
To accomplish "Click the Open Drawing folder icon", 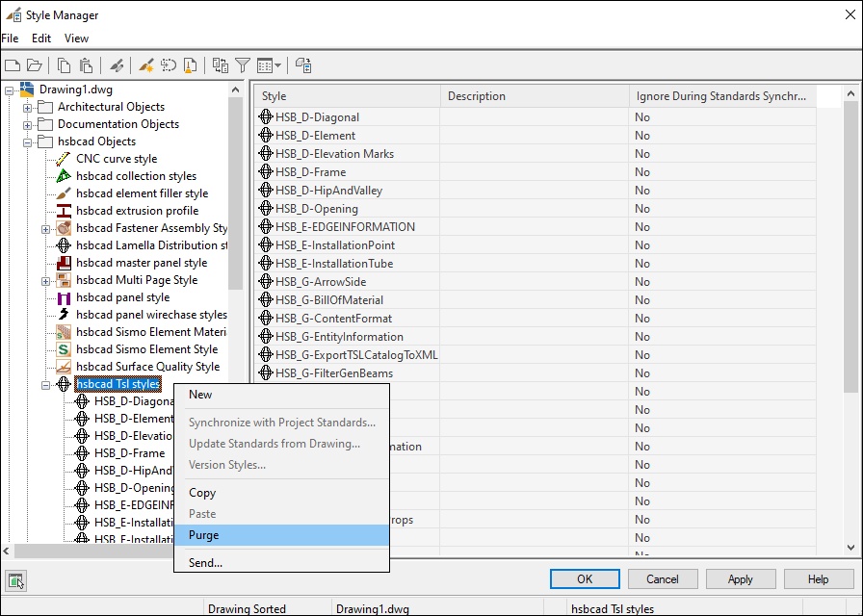I will [x=35, y=66].
